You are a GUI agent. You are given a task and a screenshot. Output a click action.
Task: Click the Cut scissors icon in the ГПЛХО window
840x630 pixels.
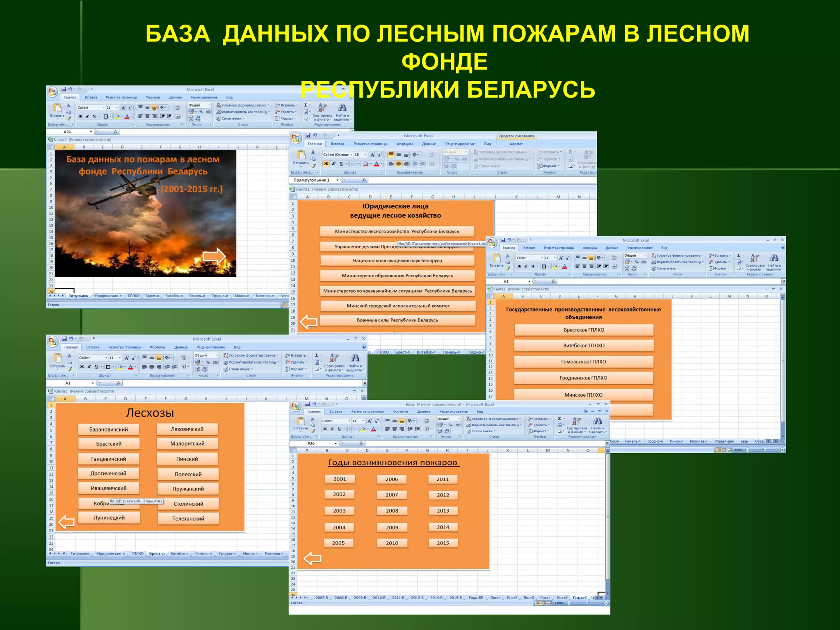[507, 256]
